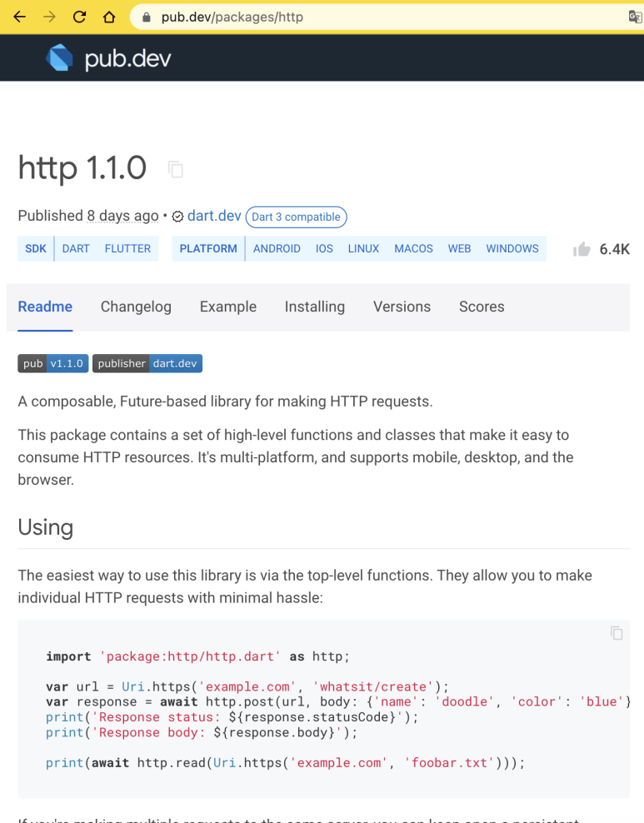Viewport: 644px width, 823px height.
Task: Click the 'A composable, Future-based library' sentence
Action: pos(225,402)
